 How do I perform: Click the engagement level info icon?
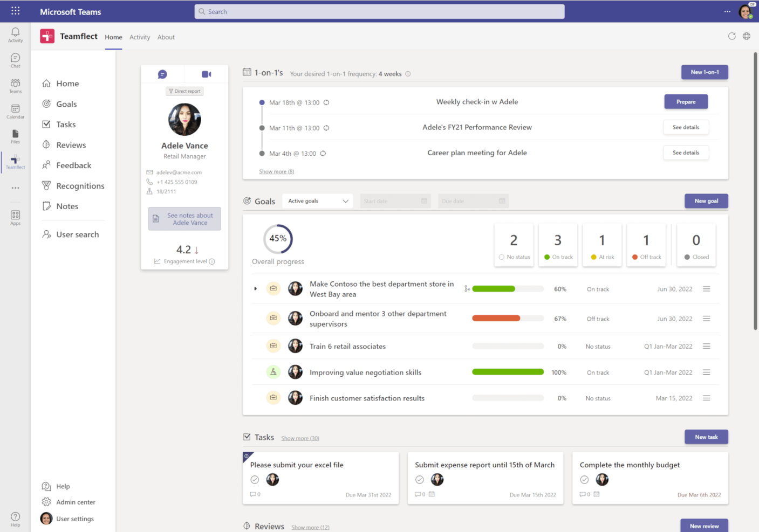(212, 261)
